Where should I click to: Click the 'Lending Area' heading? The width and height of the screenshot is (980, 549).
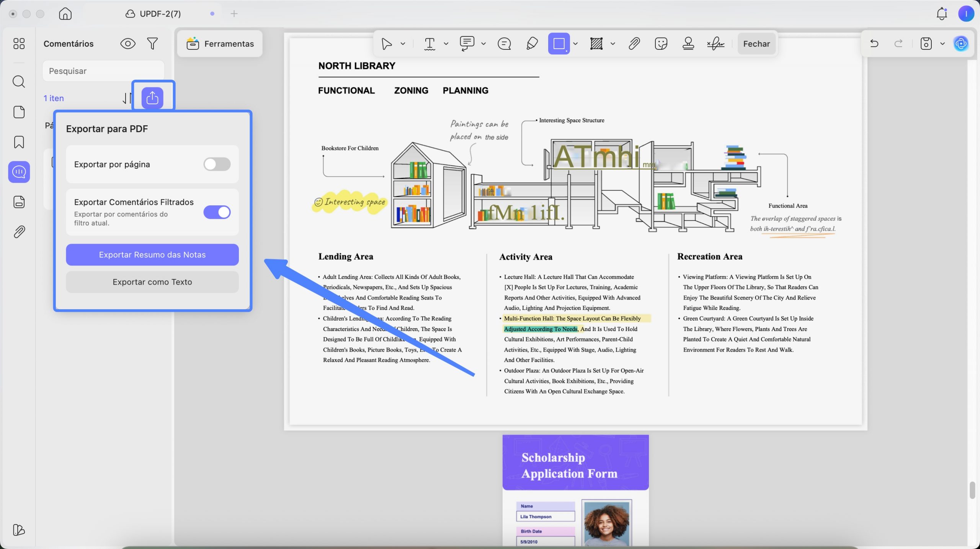click(346, 256)
